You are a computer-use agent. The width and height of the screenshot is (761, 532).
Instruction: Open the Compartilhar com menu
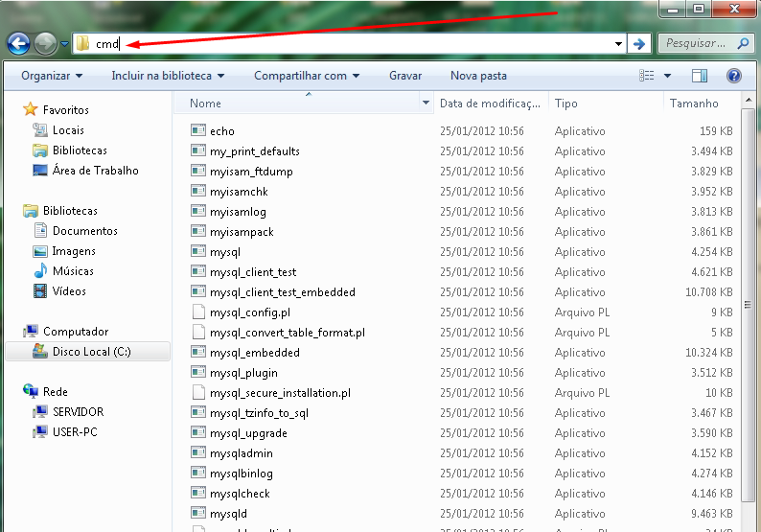[307, 76]
